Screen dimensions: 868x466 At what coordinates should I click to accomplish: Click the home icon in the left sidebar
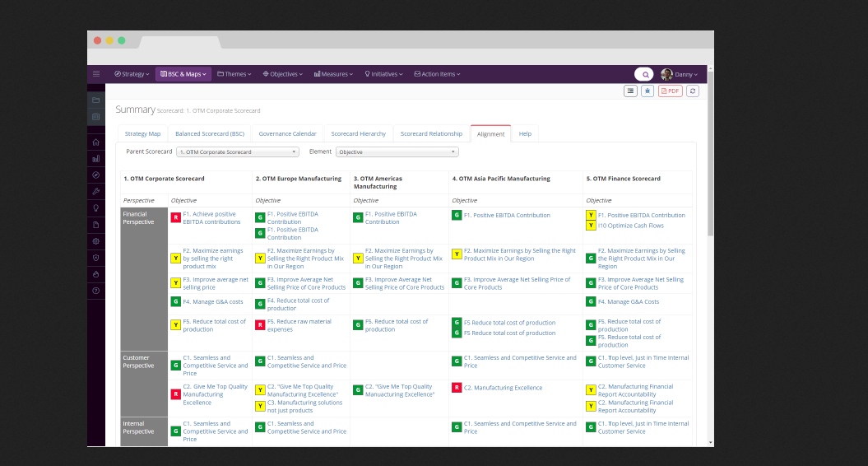[x=96, y=142]
